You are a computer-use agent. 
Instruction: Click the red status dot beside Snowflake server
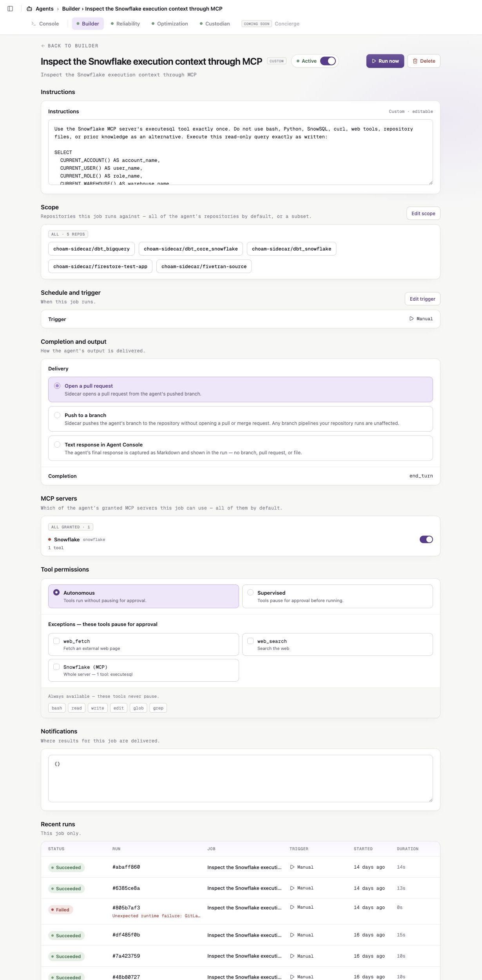pyautogui.click(x=49, y=539)
